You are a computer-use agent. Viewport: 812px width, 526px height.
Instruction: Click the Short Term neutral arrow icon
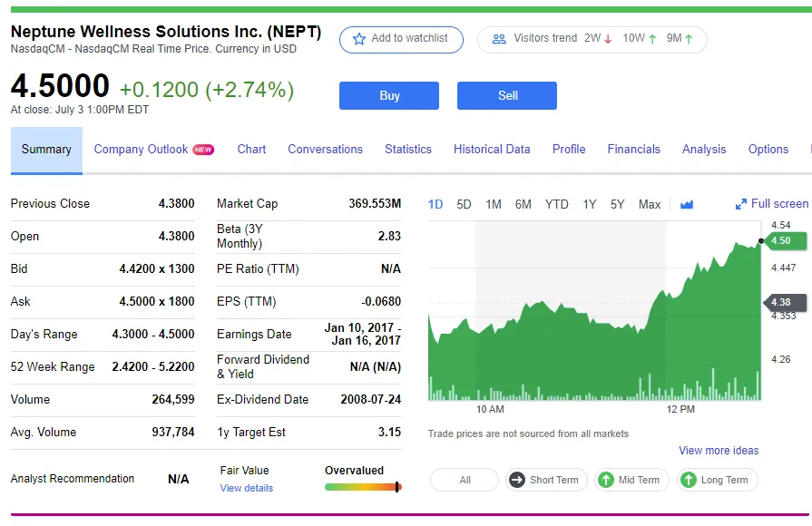tap(517, 480)
